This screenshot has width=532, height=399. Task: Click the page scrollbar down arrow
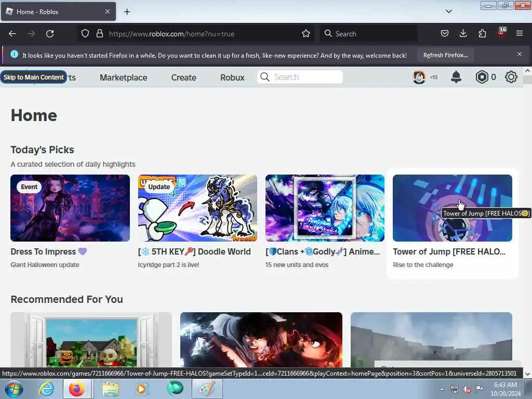coord(527,374)
